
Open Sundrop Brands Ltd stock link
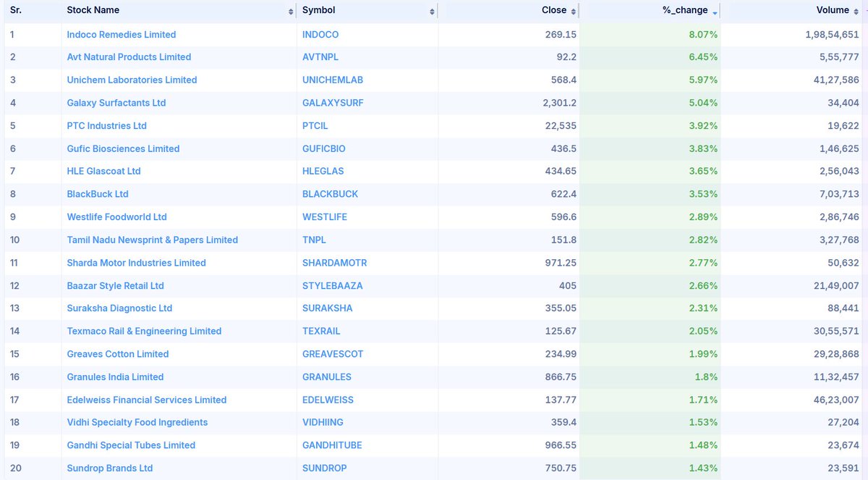tap(110, 468)
